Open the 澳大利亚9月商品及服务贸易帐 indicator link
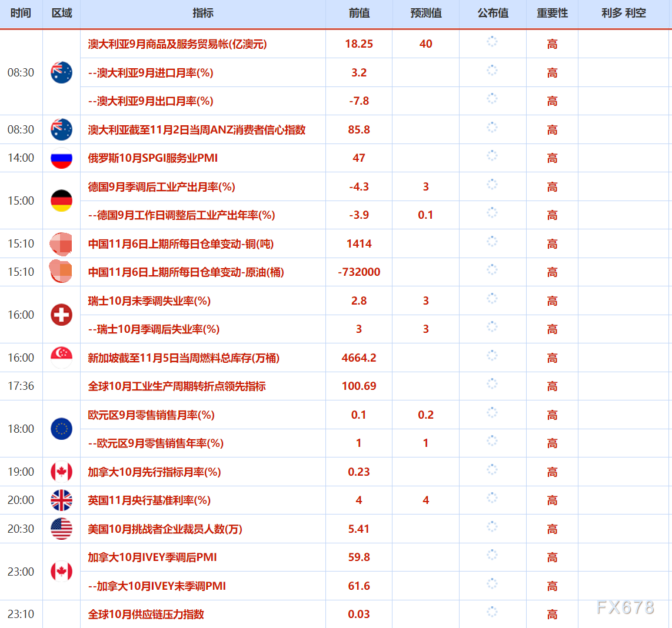The width and height of the screenshot is (672, 628). tap(177, 44)
